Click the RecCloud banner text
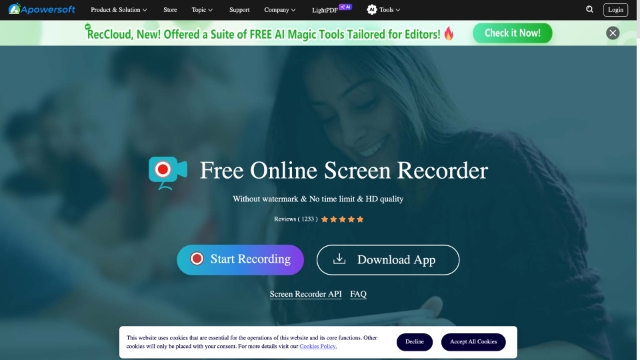This screenshot has width=640, height=360. pyautogui.click(x=264, y=34)
